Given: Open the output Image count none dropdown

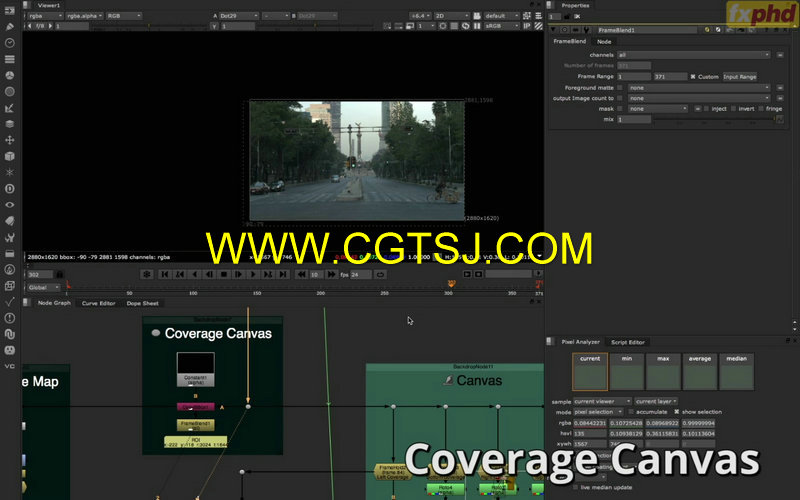Looking at the screenshot, I should [x=699, y=98].
